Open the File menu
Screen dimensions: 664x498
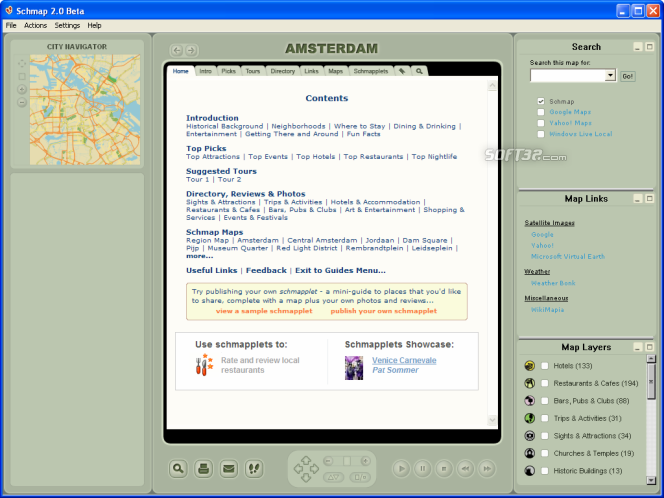(x=11, y=25)
